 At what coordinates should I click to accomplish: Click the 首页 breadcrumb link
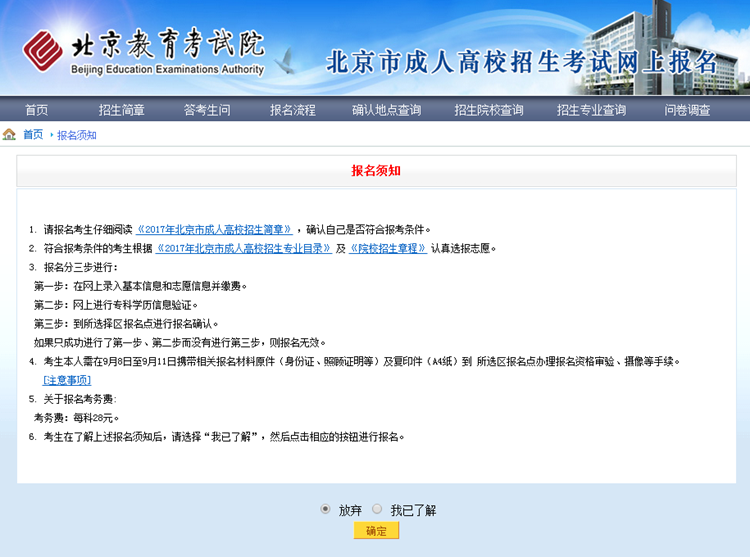point(33,135)
